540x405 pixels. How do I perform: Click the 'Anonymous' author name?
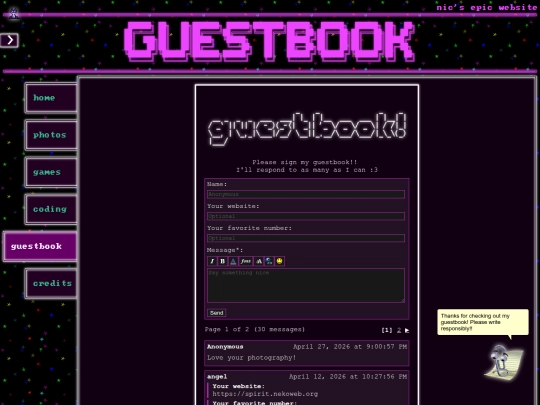pos(225,346)
